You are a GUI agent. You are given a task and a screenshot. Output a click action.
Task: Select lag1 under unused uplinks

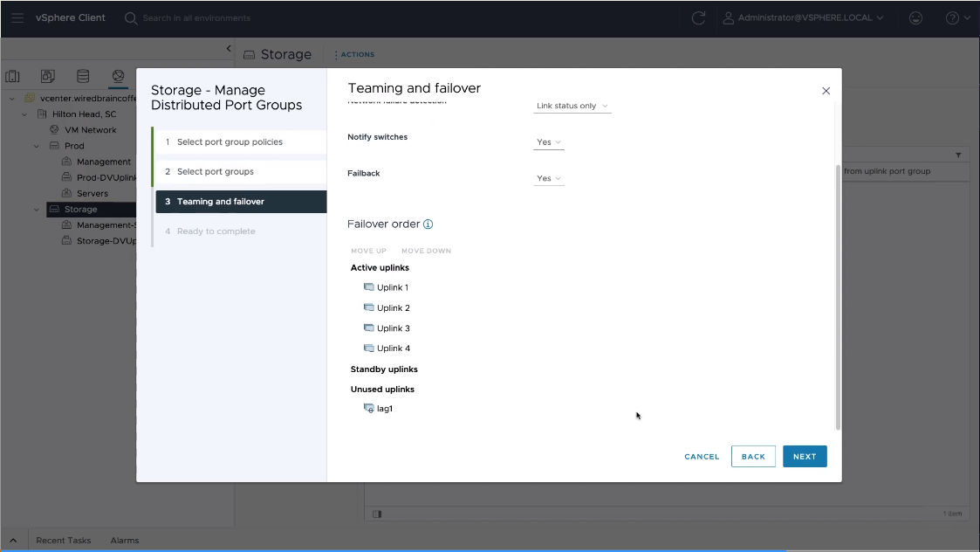(384, 409)
